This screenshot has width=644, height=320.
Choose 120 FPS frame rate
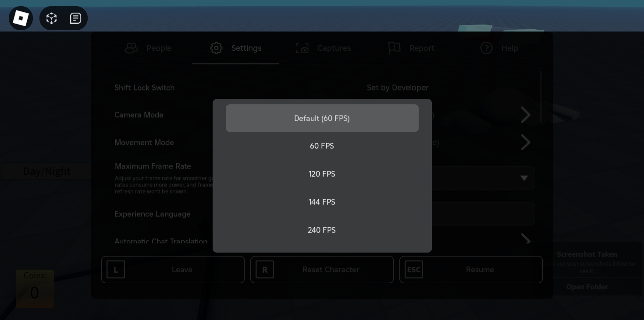click(322, 174)
